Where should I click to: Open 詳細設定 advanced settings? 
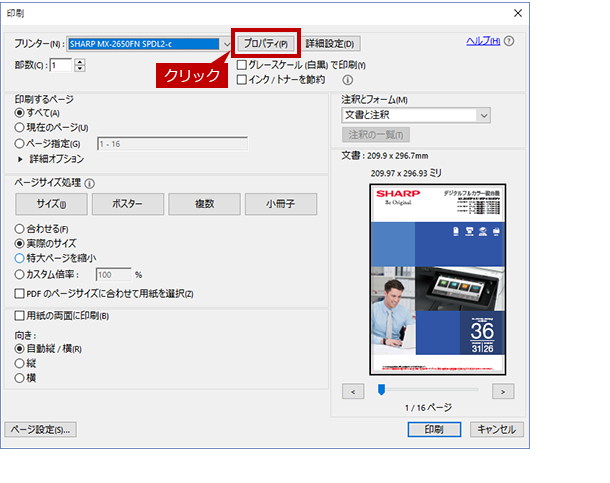[x=330, y=43]
